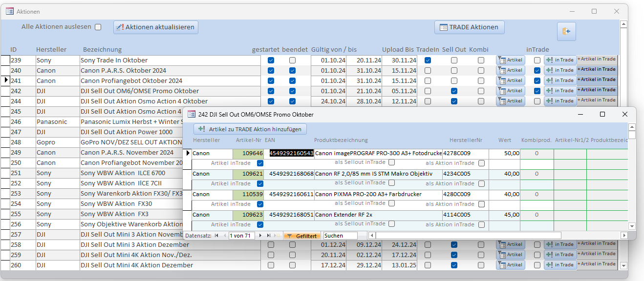Jump to first record in the navigator
644x281 pixels.
tap(216, 236)
